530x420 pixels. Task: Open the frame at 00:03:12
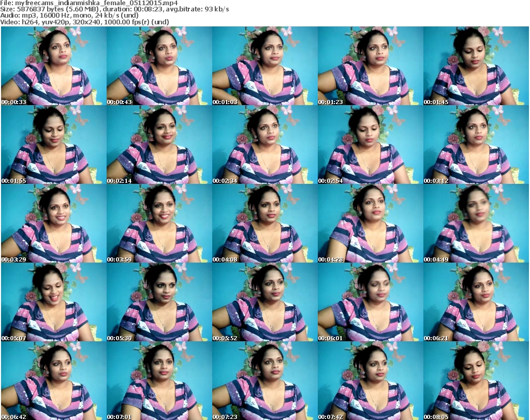click(476, 144)
